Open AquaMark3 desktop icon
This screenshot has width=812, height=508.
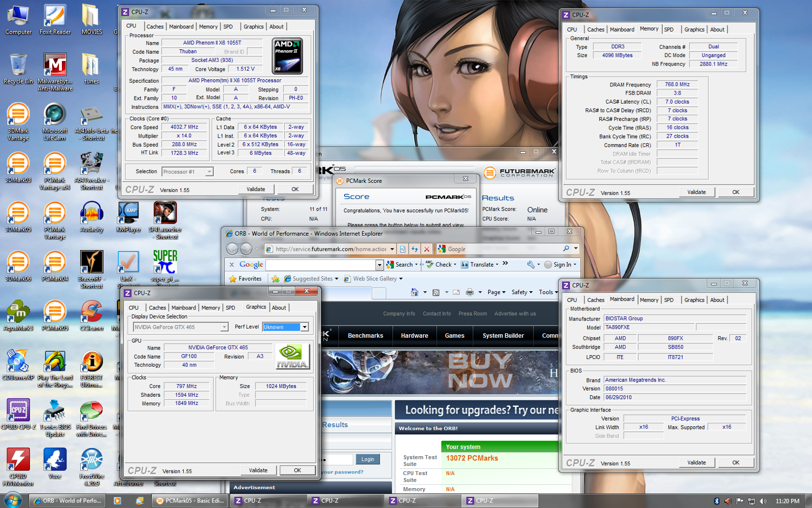click(18, 315)
